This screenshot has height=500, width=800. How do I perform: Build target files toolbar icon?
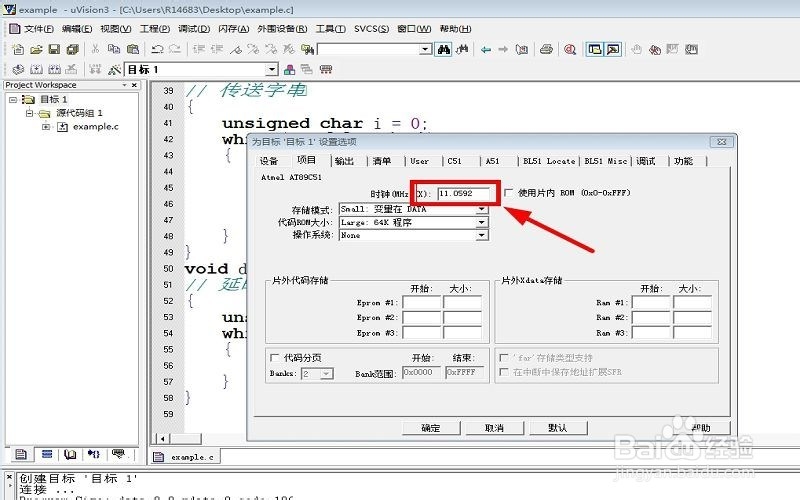(36, 69)
